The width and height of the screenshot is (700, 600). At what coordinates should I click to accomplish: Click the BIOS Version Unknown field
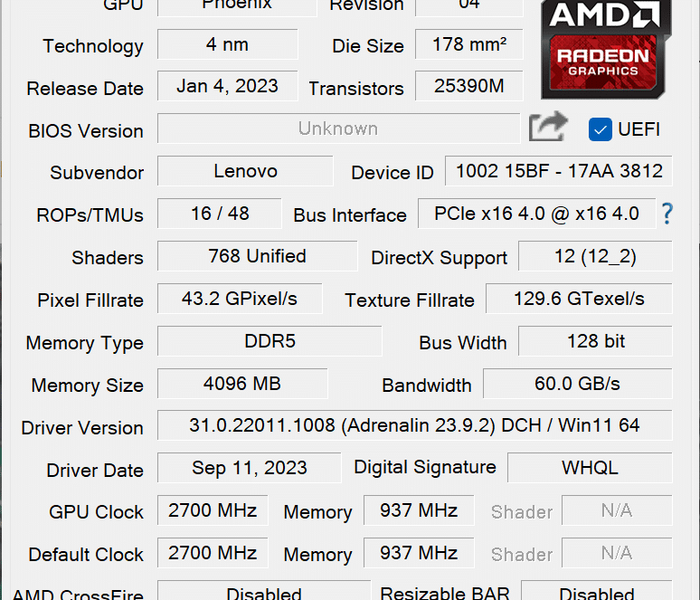point(339,129)
